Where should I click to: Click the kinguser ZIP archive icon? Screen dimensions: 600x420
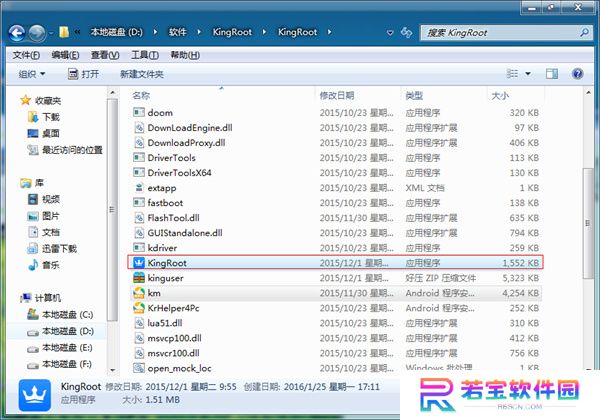coord(139,278)
